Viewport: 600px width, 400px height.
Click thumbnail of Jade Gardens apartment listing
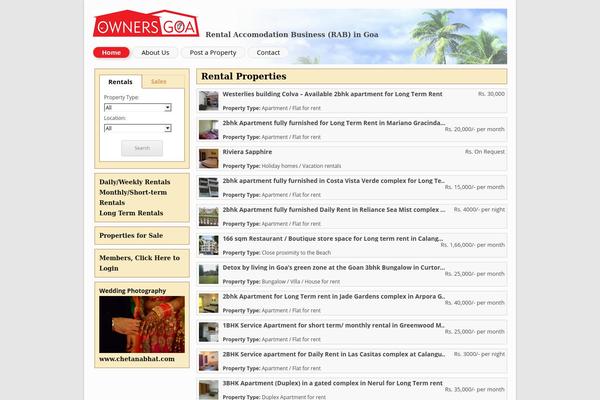tap(209, 303)
